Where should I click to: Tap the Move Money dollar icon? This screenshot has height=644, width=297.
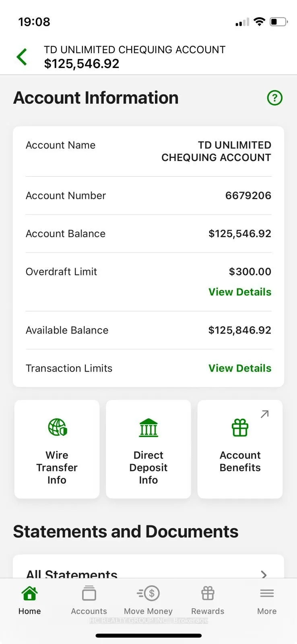(148, 593)
